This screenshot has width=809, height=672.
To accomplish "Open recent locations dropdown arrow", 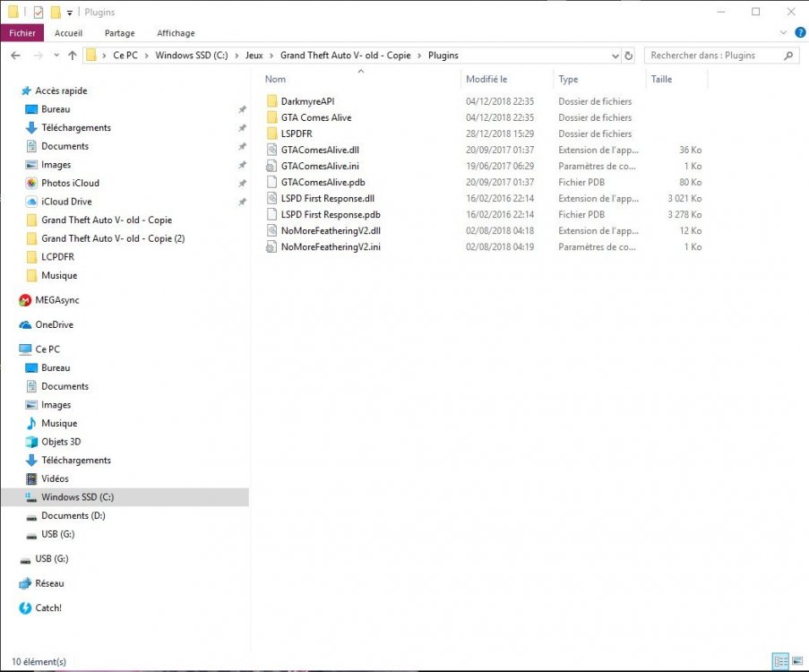I will pos(56,56).
